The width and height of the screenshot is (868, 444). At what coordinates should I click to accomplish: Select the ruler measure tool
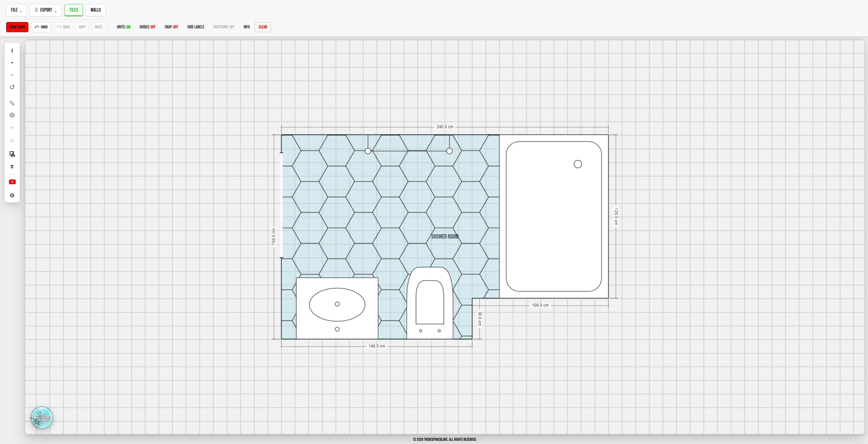12,103
